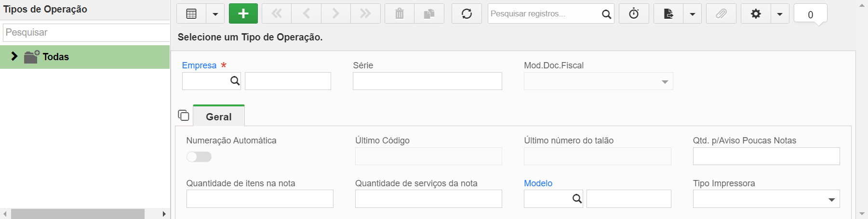This screenshot has height=219, width=868.
Task: Click the Modelo link label
Action: [538, 183]
